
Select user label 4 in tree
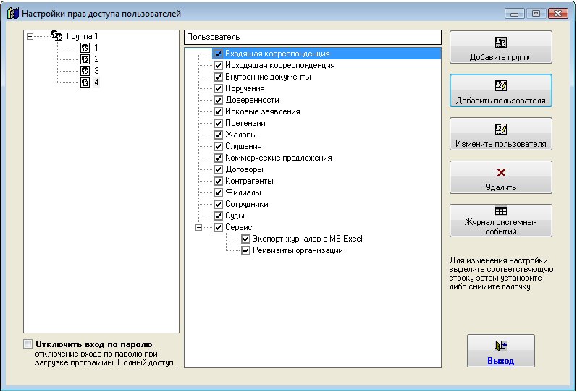[96, 82]
